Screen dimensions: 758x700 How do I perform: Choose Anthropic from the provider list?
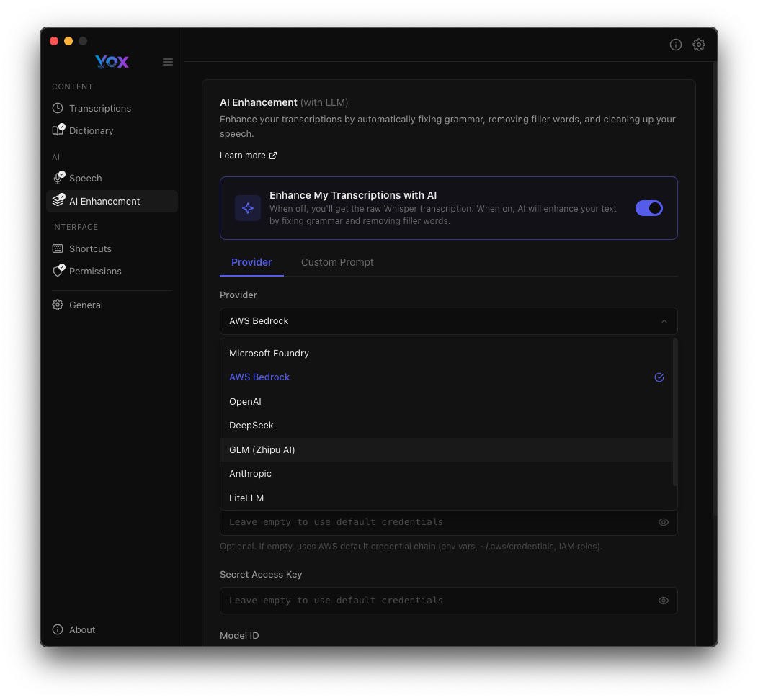(250, 473)
